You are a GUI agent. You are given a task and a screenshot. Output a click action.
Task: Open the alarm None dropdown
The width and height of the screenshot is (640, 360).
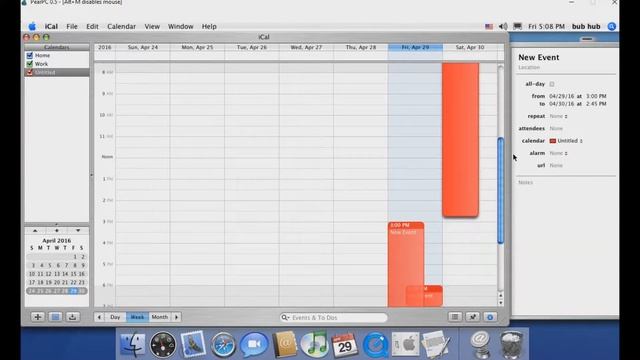point(558,153)
